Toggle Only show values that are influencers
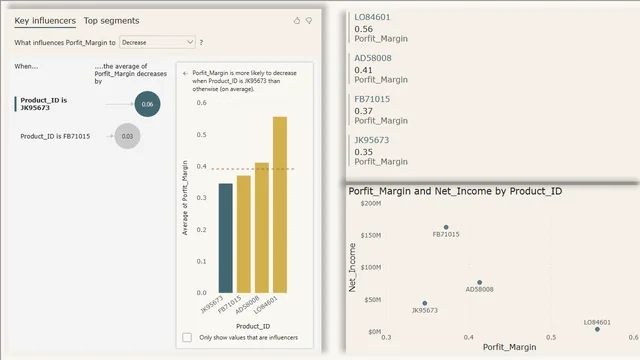The height and width of the screenshot is (360, 640). point(187,338)
